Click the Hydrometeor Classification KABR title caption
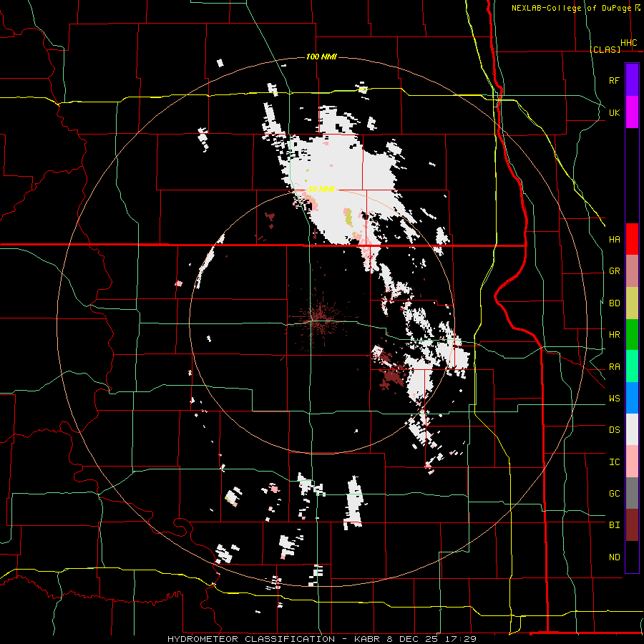644x644 pixels. pos(321,639)
